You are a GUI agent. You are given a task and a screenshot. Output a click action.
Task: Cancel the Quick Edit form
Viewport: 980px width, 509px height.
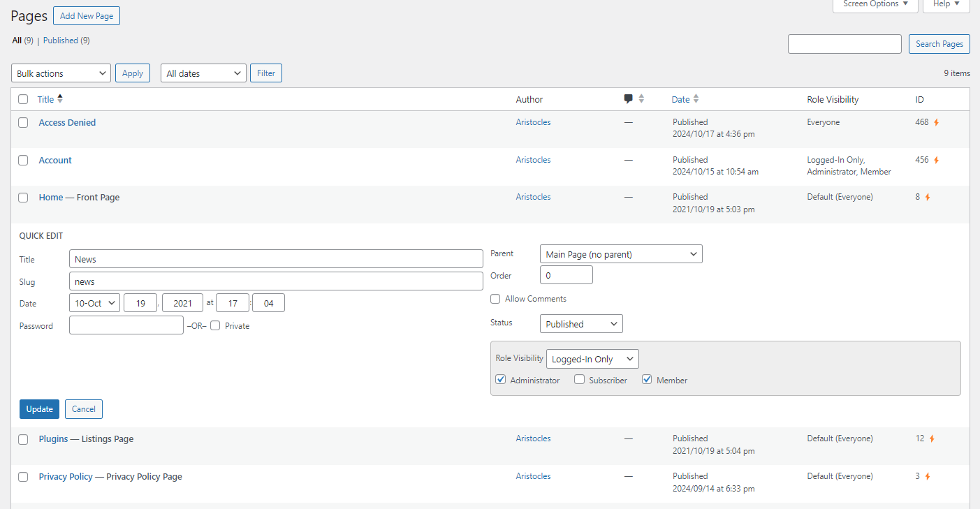[x=83, y=408]
